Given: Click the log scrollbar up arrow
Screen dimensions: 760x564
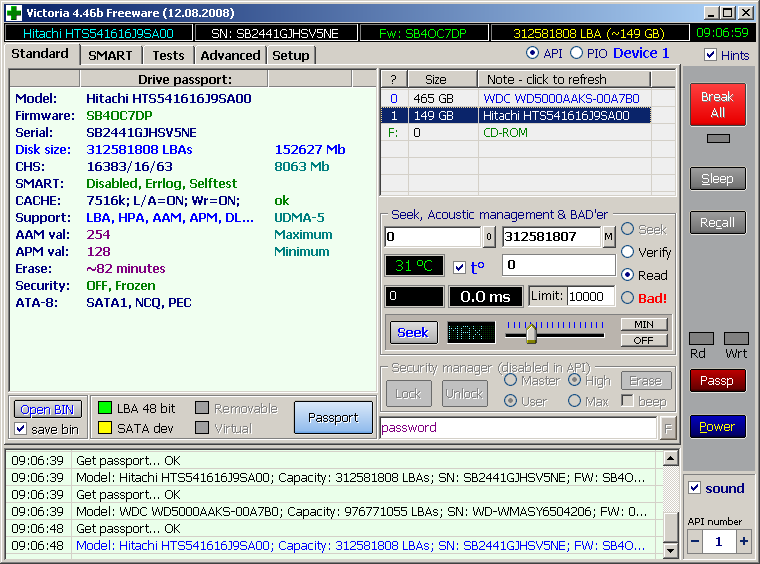Looking at the screenshot, I should point(670,458).
